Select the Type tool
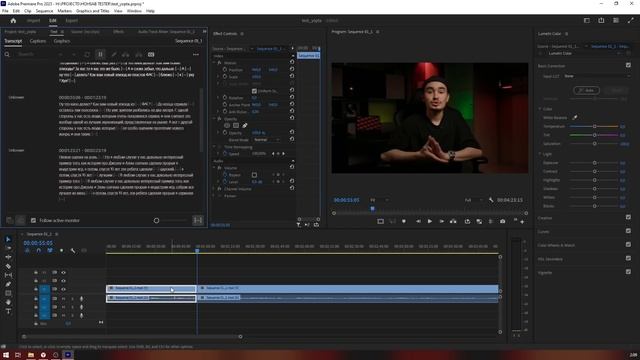The height and width of the screenshot is (360, 640). (x=8, y=311)
